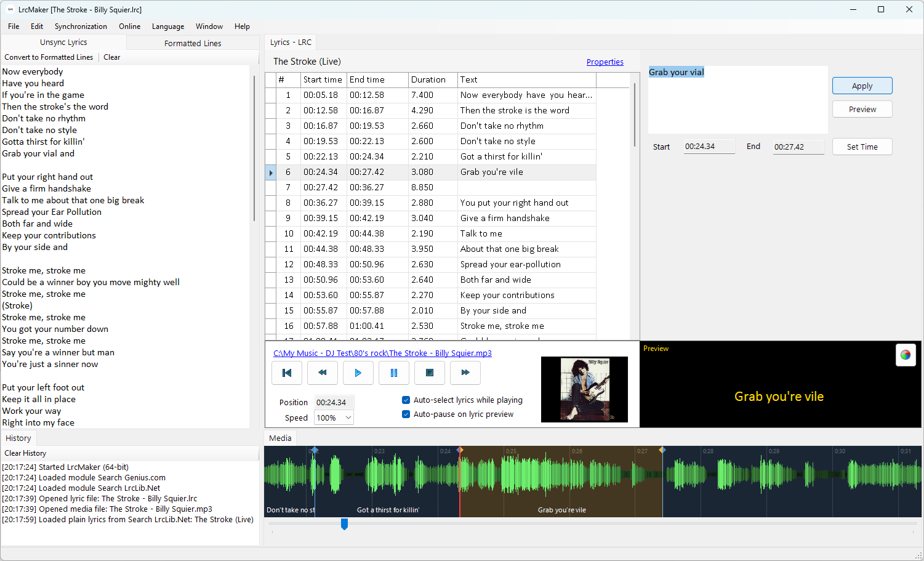924x561 pixels.
Task: Click the highlighted "Grab you're vile" waveform segment
Action: point(561,482)
